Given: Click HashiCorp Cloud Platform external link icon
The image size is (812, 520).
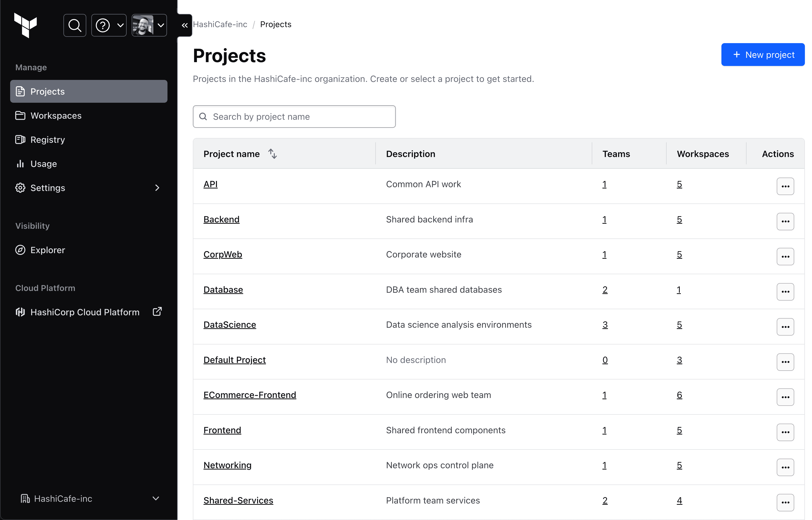Looking at the screenshot, I should (157, 312).
